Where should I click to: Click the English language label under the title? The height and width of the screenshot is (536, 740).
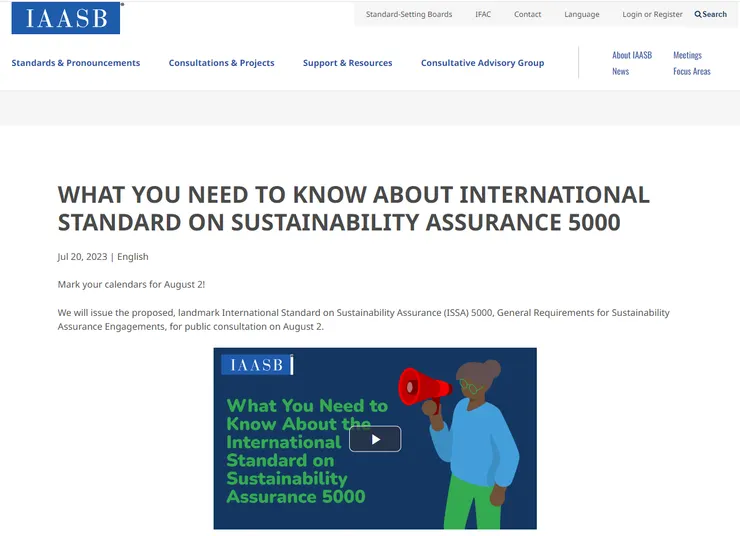(x=133, y=257)
